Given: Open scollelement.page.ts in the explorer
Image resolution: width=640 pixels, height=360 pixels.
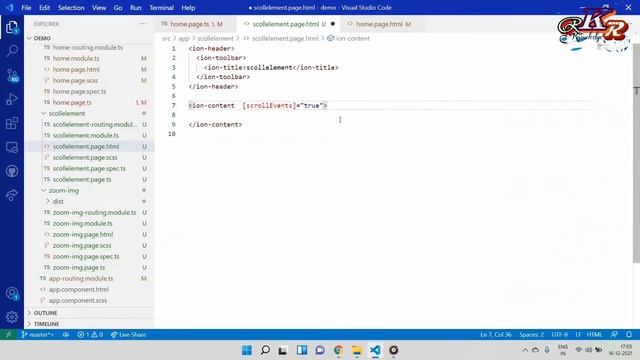Looking at the screenshot, I should tap(82, 180).
